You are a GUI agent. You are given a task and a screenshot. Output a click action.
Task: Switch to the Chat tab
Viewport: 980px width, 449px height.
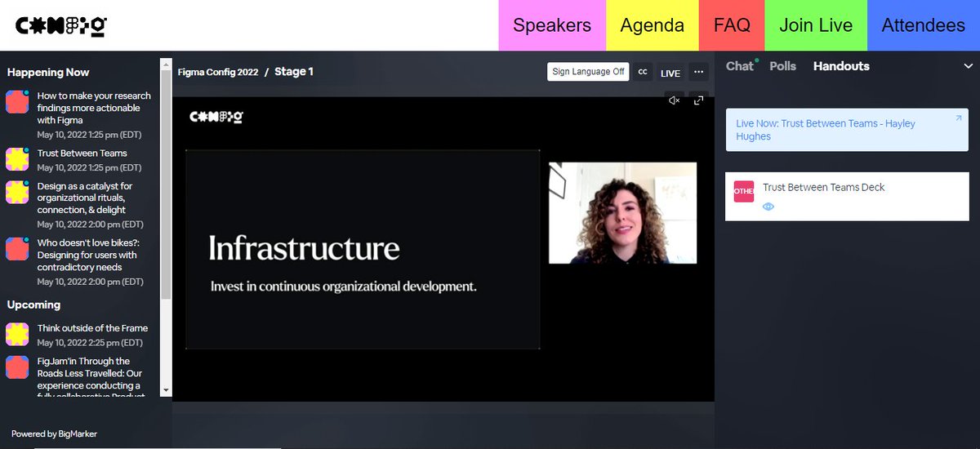pyautogui.click(x=740, y=66)
